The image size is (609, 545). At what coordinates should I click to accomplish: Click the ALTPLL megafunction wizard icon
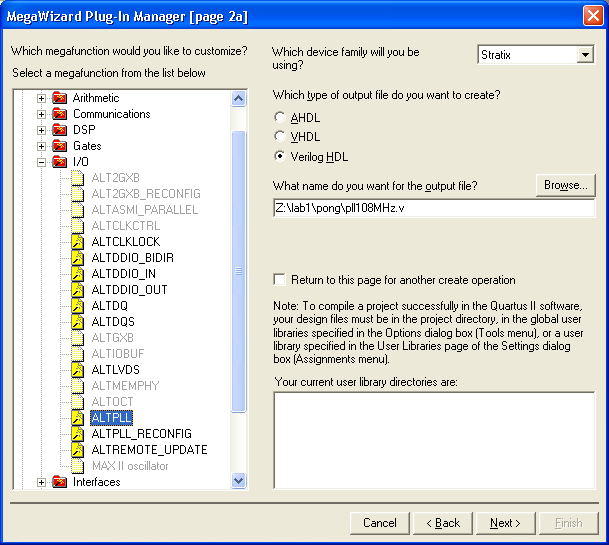pyautogui.click(x=78, y=418)
